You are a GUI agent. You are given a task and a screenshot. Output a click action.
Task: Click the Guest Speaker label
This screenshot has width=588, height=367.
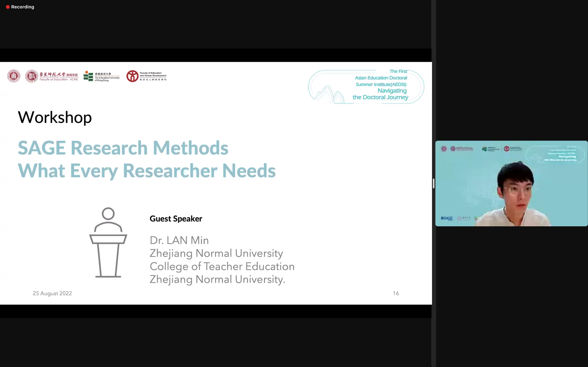tap(176, 219)
